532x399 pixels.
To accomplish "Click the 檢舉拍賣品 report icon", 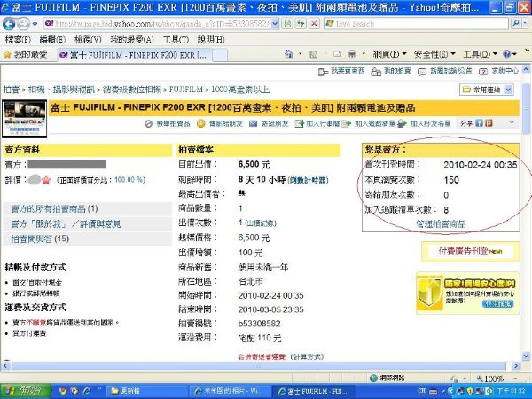I will point(149,124).
